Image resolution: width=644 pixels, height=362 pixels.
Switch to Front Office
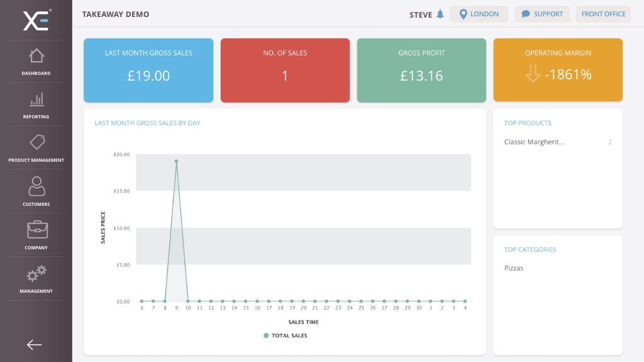click(603, 14)
